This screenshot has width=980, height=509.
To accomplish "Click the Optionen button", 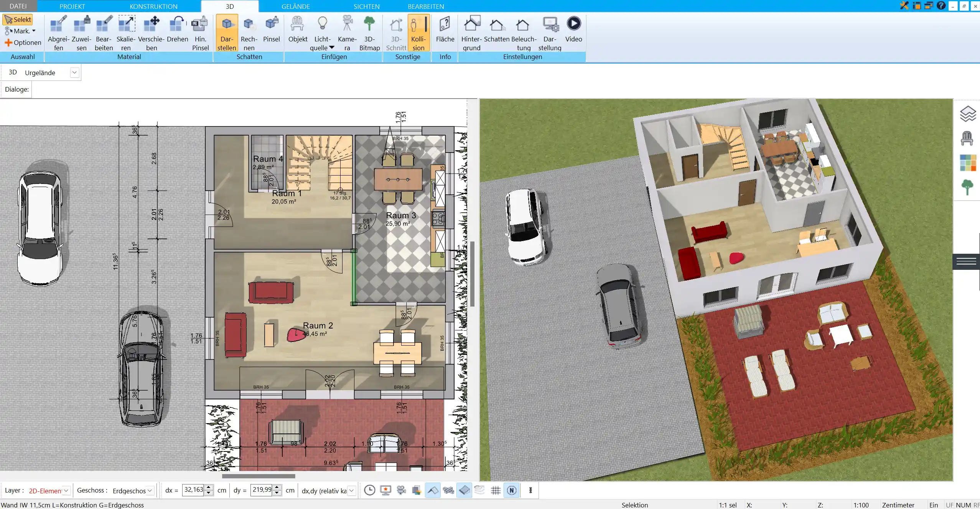I will click(23, 43).
